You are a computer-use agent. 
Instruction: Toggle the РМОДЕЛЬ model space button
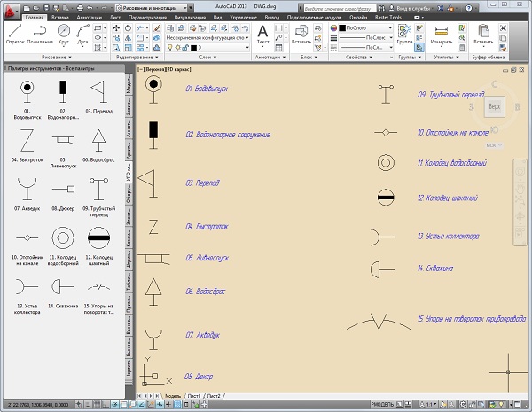384,404
